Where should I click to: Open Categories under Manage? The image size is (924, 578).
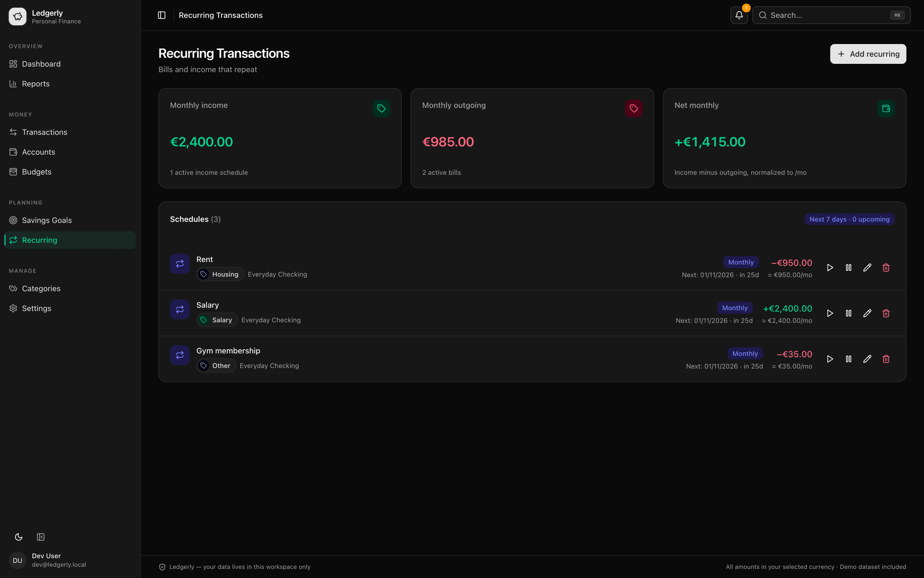[70, 289]
